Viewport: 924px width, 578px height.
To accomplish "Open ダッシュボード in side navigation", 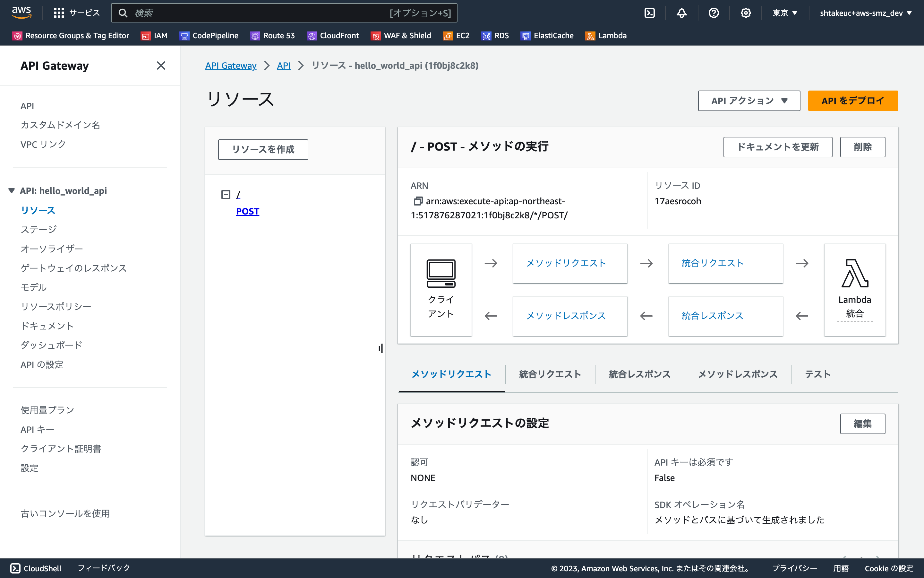I will [x=52, y=345].
